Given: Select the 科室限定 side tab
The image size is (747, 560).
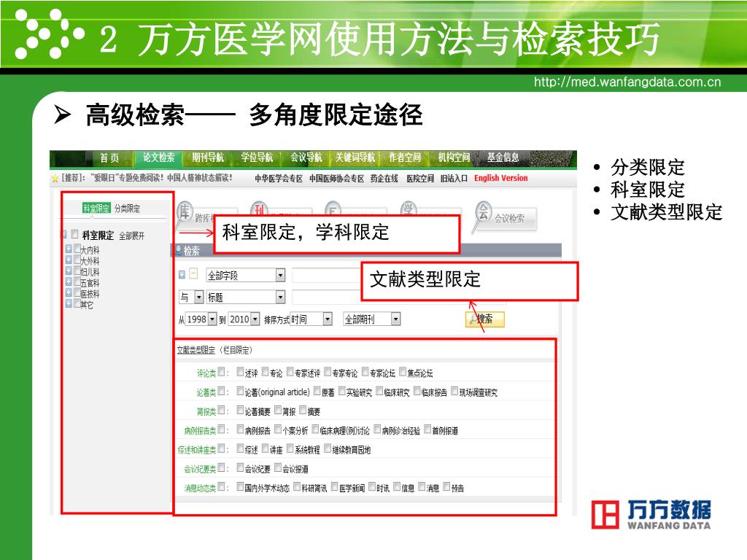Looking at the screenshot, I should 96,209.
